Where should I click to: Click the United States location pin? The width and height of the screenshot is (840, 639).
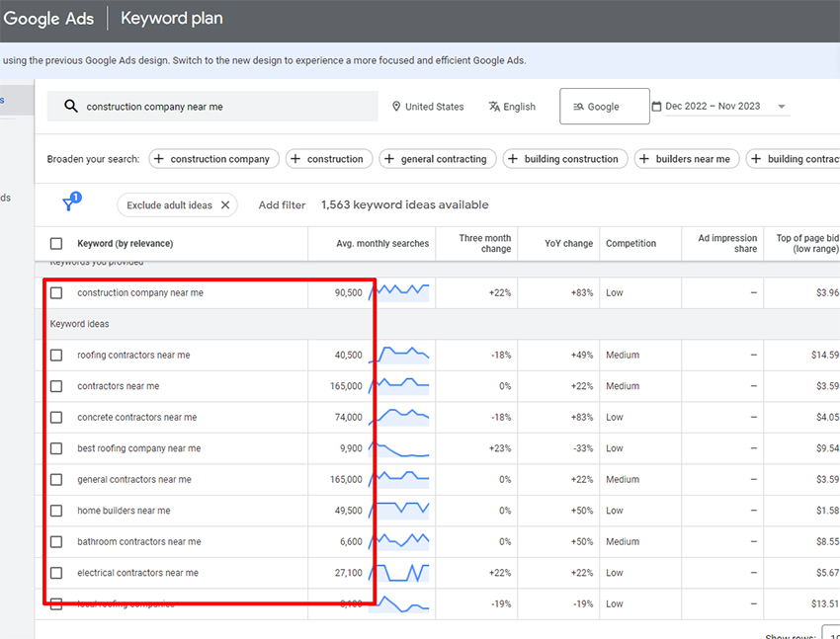(x=396, y=107)
